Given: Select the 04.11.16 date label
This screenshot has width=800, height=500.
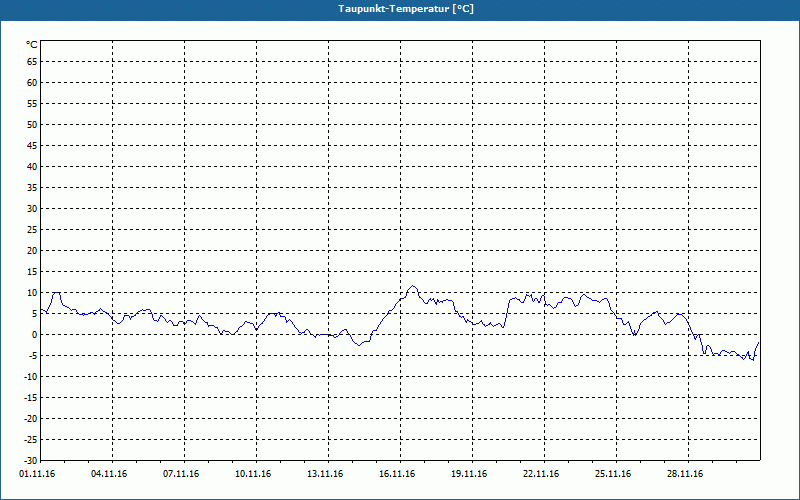Looking at the screenshot, I should pyautogui.click(x=109, y=474).
